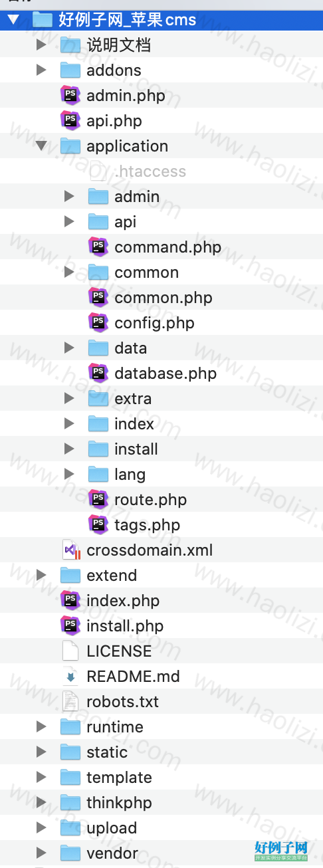Select the thinkphp folder icon

(70, 803)
